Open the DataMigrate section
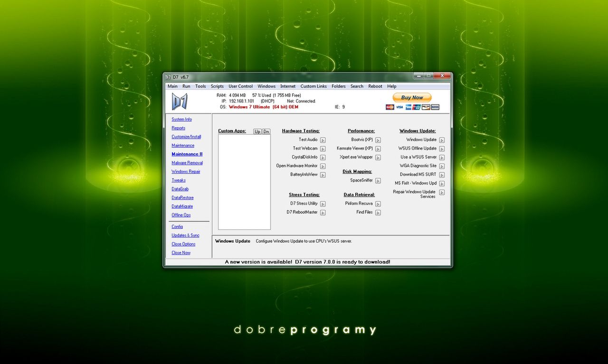 tap(182, 206)
